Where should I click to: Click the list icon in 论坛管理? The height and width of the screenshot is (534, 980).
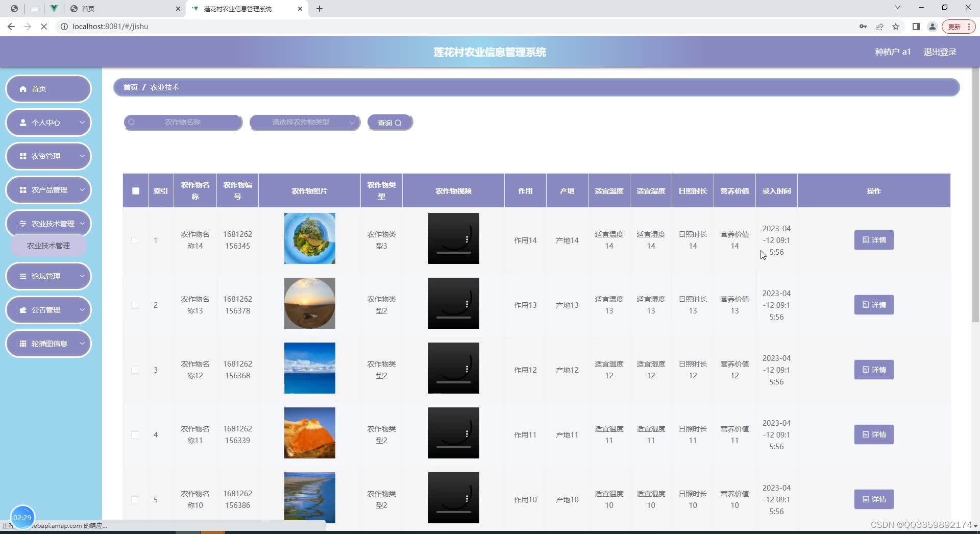(x=23, y=276)
